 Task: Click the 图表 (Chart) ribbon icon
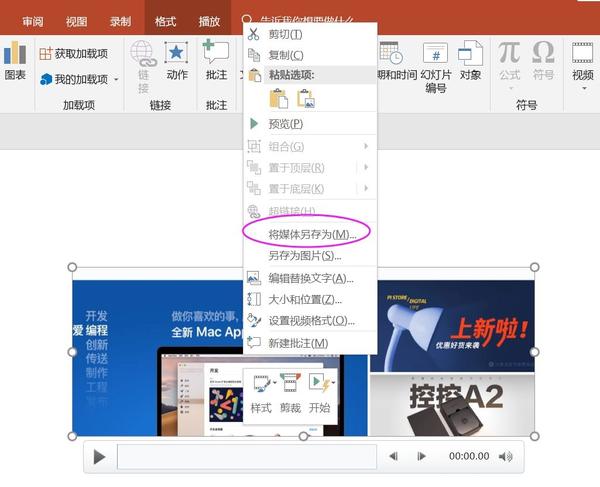click(14, 54)
